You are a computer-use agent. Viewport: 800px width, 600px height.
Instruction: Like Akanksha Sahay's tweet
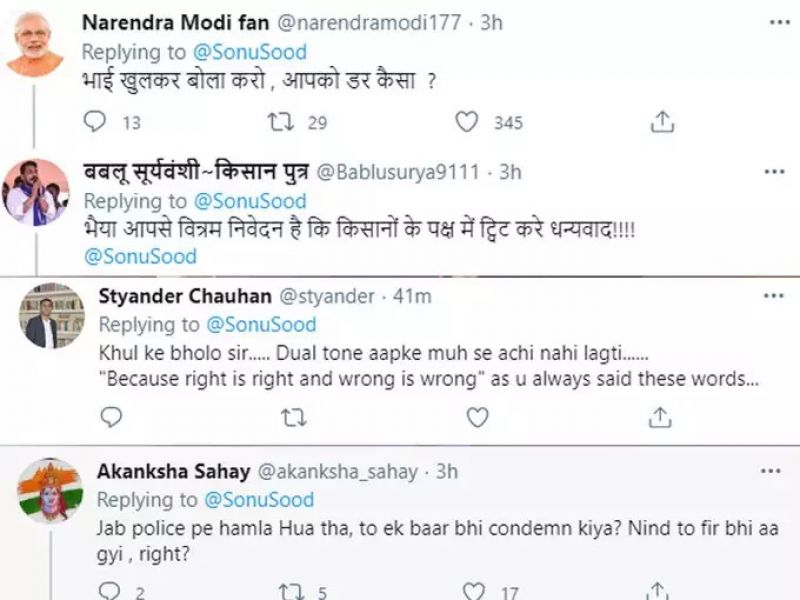[476, 591]
